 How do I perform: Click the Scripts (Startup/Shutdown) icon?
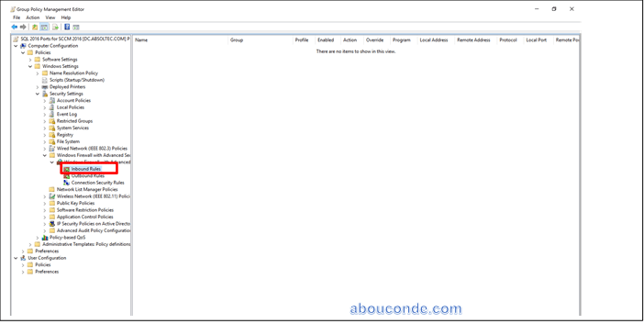[x=45, y=80]
